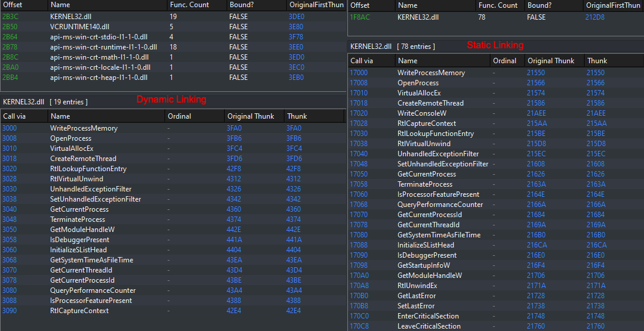Image resolution: width=644 pixels, height=331 pixels.
Task: Select GetModuleHandleW in the 19-entries list
Action: 82,229
